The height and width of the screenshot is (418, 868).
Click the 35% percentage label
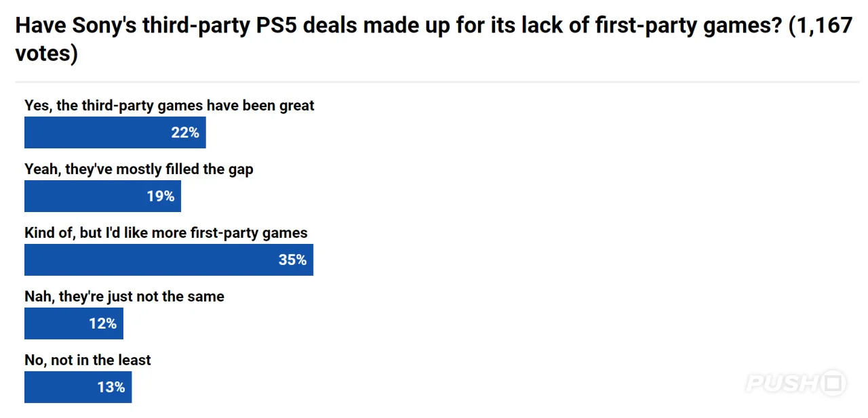point(293,260)
